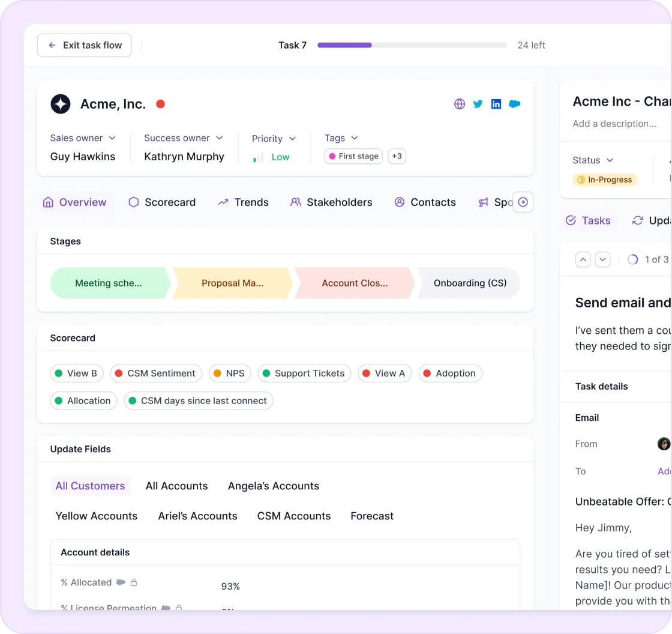The height and width of the screenshot is (634, 672).
Task: Click the tab bar's circled right-arrow button
Action: click(523, 202)
